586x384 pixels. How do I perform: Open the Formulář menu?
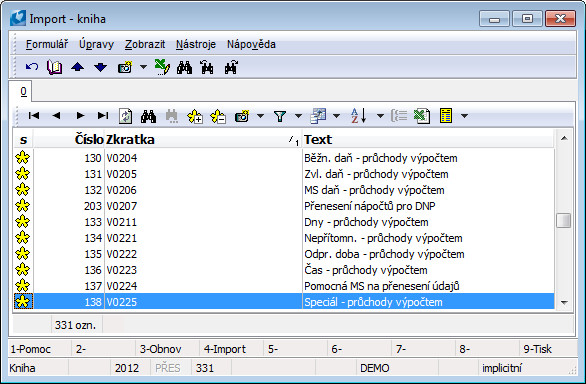[47, 44]
